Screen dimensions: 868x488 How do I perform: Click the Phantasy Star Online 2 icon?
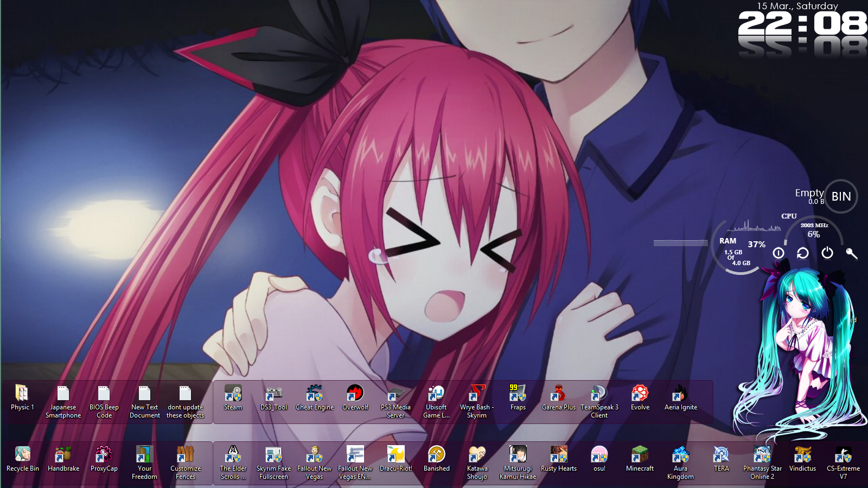(762, 463)
